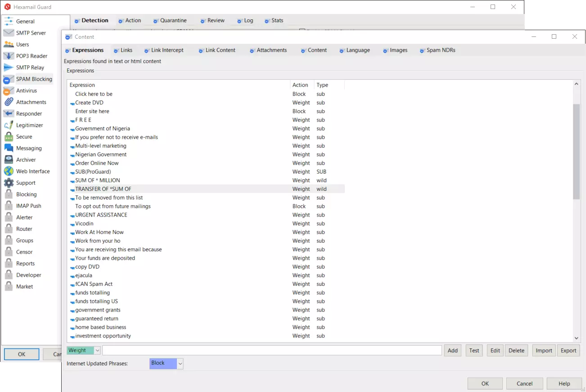This screenshot has height=392, width=586.
Task: Open the Legitimizer icon in sidebar
Action: [9, 126]
